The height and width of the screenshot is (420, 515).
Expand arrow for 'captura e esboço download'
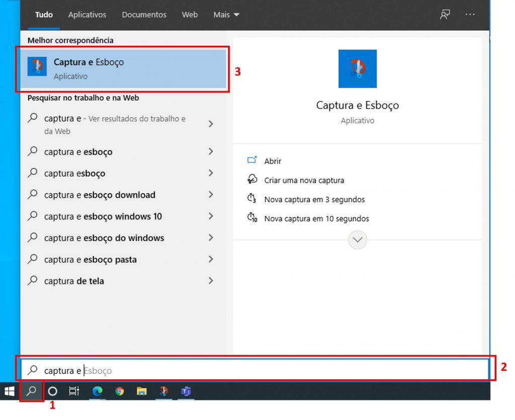211,195
